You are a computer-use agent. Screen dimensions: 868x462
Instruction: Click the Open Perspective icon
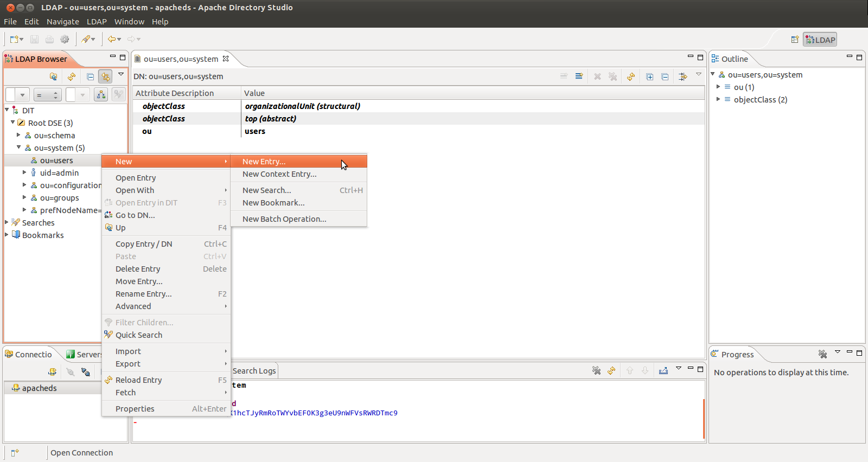[795, 40]
